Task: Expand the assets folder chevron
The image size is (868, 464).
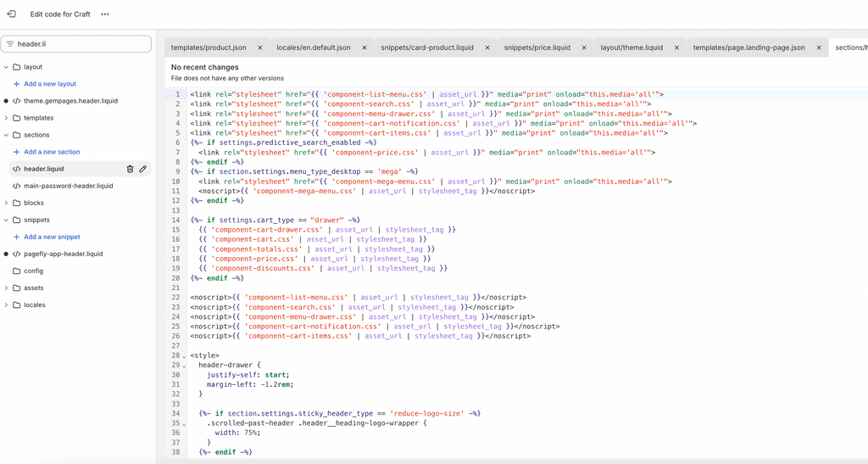Action: point(6,288)
